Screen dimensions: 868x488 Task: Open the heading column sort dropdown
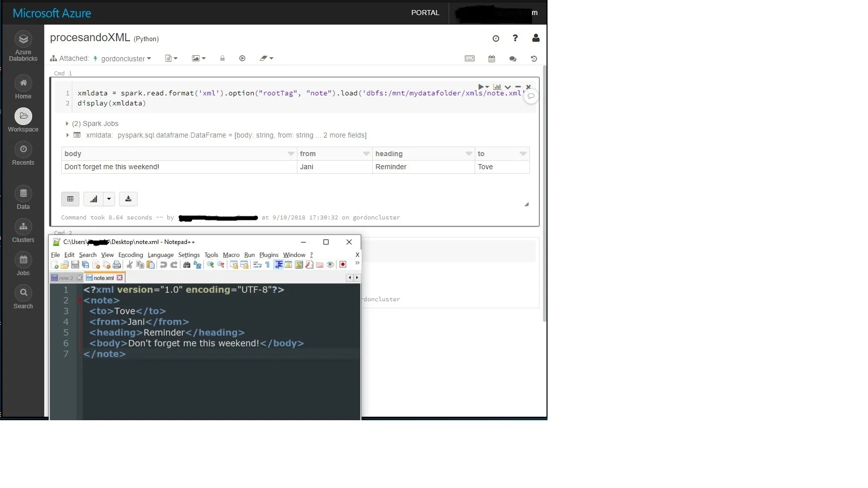pos(469,154)
